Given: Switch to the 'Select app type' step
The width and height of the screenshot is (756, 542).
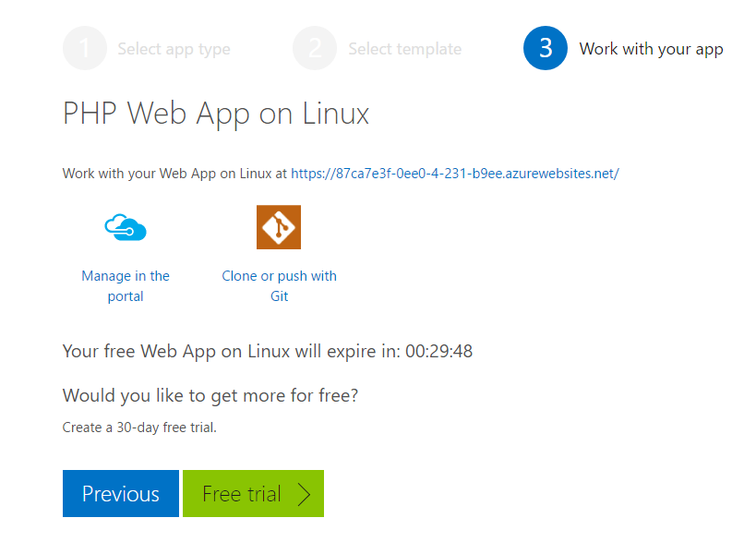Looking at the screenshot, I should pyautogui.click(x=174, y=49).
